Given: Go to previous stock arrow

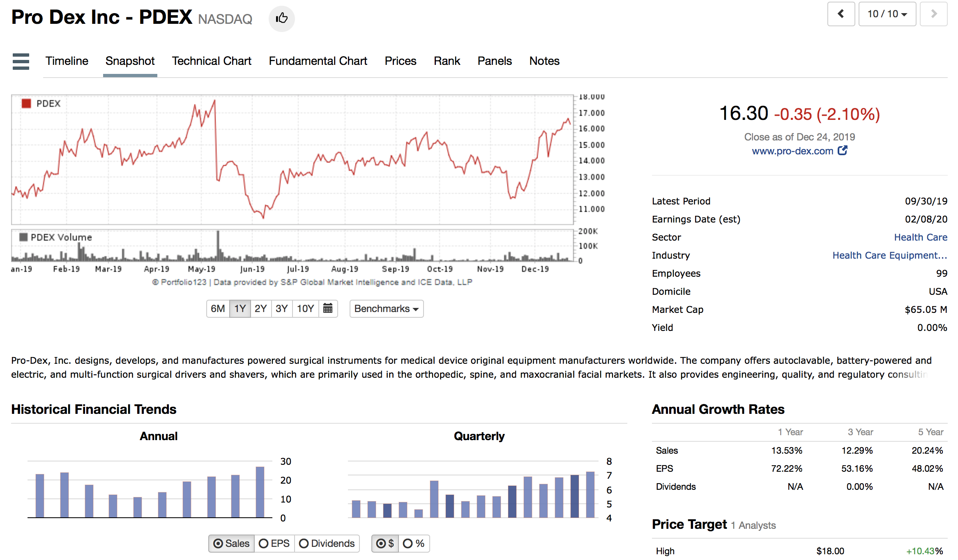Looking at the screenshot, I should [841, 14].
